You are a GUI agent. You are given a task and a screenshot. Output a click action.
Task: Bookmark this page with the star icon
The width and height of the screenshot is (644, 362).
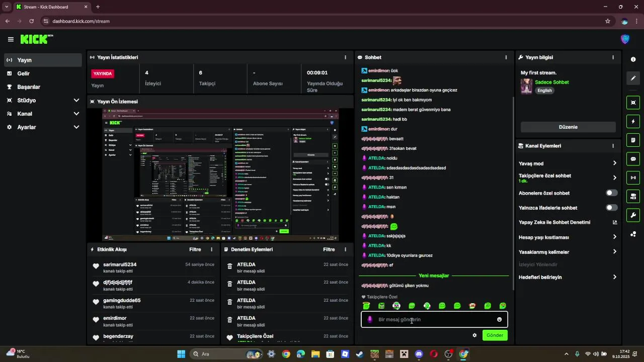pyautogui.click(x=608, y=21)
